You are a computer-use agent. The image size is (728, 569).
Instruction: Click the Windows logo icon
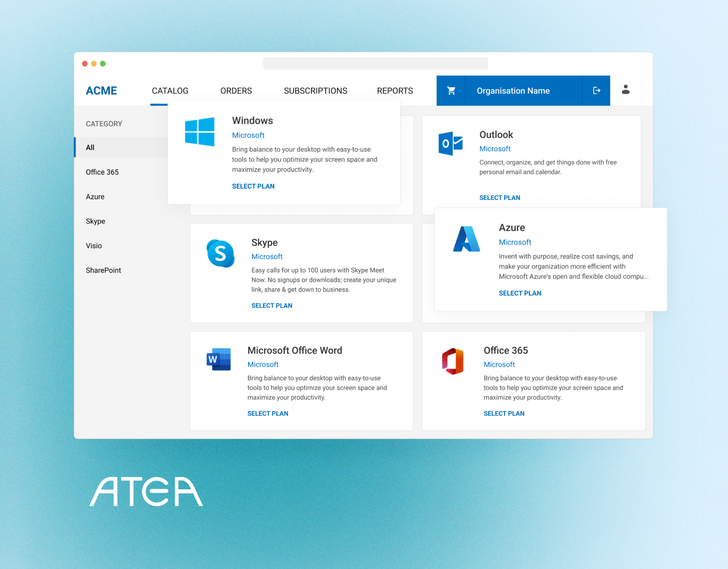point(200,132)
